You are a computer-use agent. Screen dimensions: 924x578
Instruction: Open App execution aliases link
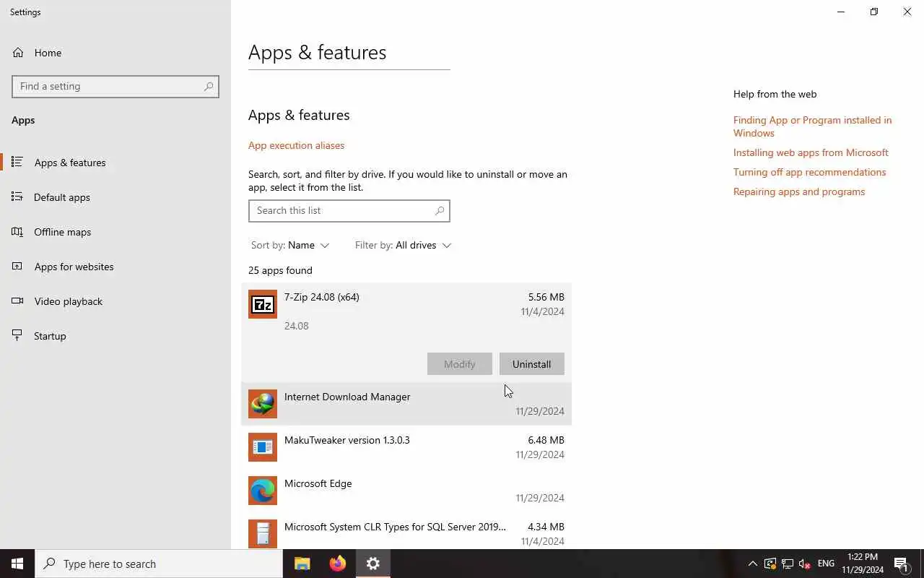click(x=296, y=145)
